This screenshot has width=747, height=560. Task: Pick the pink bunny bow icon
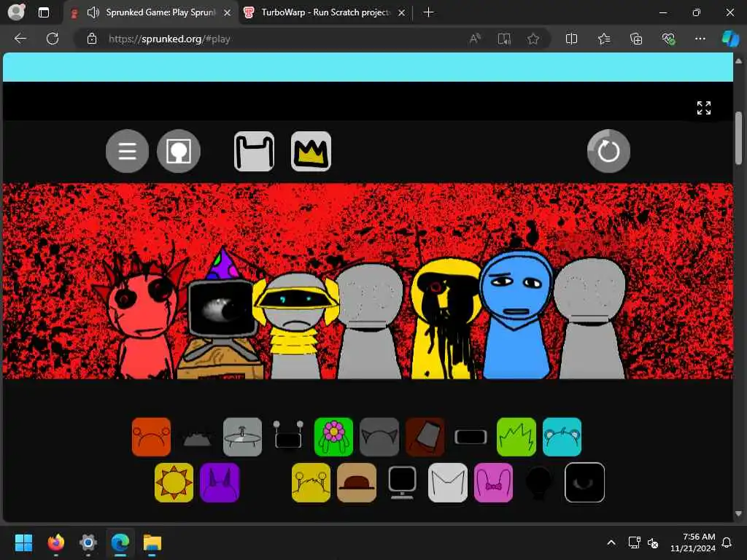pos(494,483)
